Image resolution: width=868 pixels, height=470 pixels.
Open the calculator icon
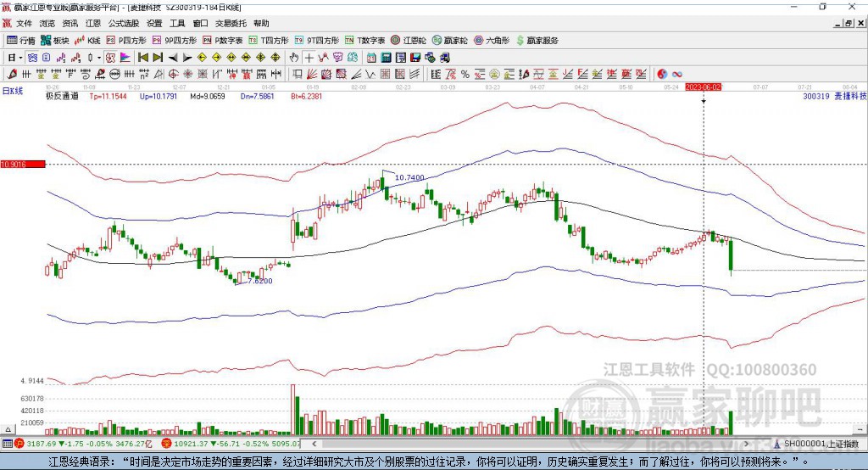(x=386, y=58)
